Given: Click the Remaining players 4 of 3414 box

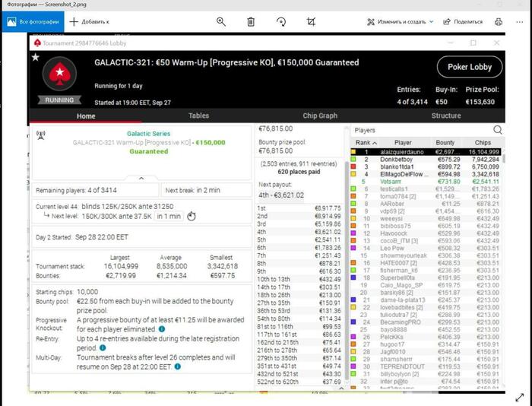Looking at the screenshot, I should pos(95,190).
